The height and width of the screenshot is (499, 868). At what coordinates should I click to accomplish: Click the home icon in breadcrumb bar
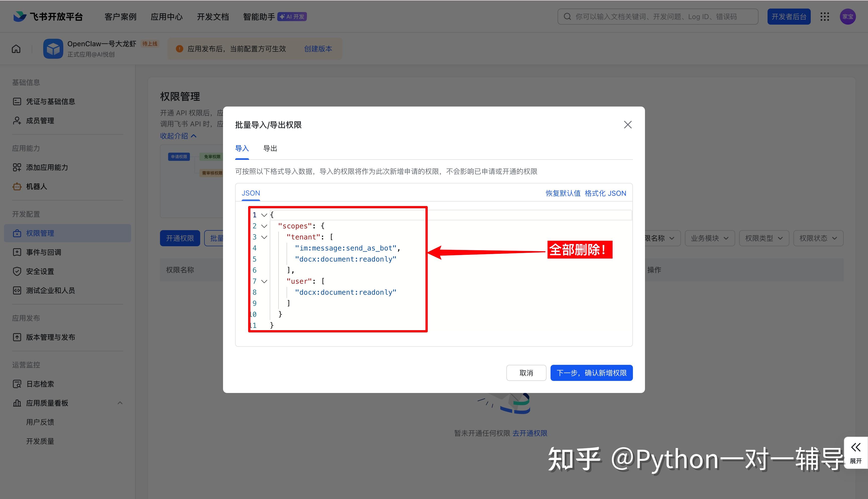pos(16,49)
